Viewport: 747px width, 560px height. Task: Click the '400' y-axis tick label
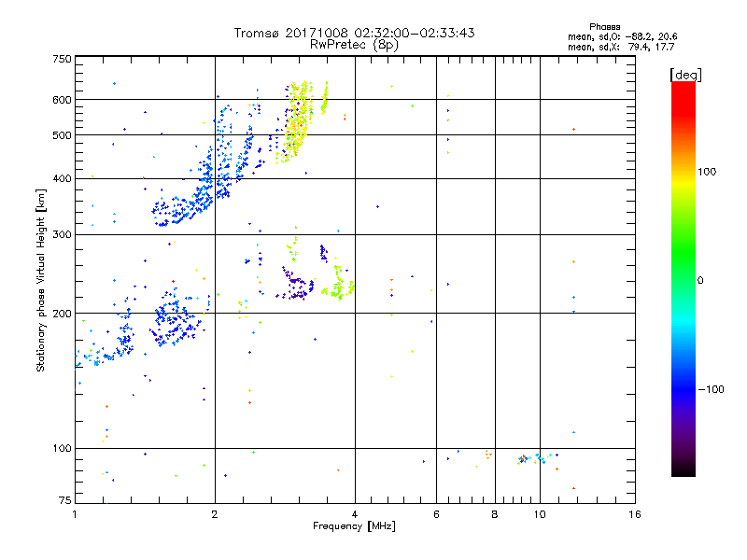(x=63, y=178)
